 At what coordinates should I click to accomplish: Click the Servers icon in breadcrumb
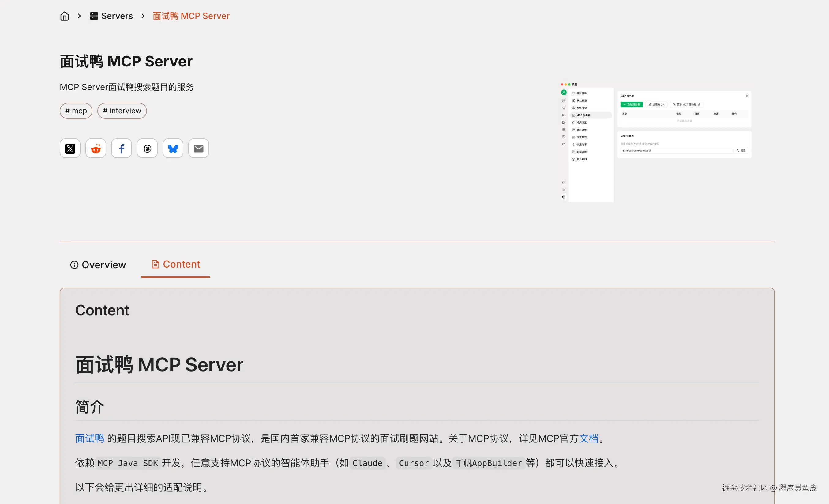point(94,16)
